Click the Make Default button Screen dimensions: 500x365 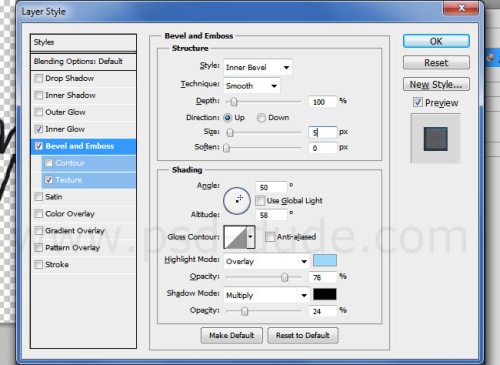(232, 335)
